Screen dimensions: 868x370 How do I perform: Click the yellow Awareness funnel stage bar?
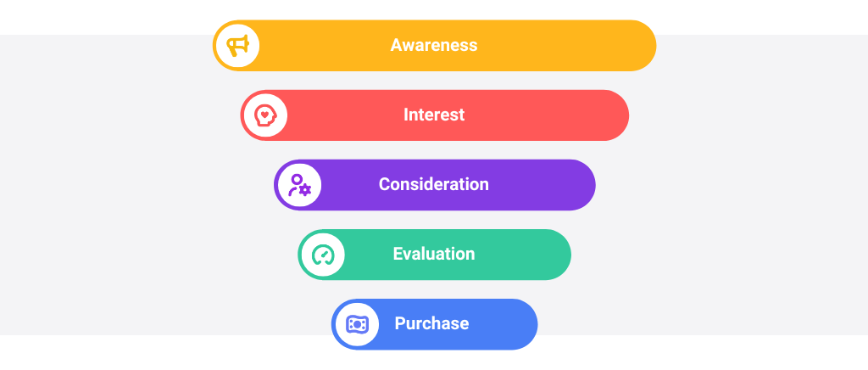coord(435,46)
